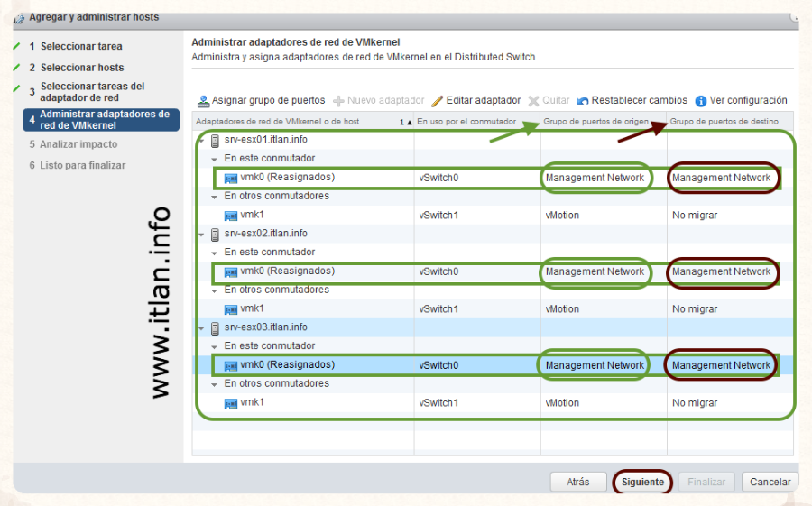
Task: Click the Editar adaptador pencil icon
Action: [x=438, y=101]
